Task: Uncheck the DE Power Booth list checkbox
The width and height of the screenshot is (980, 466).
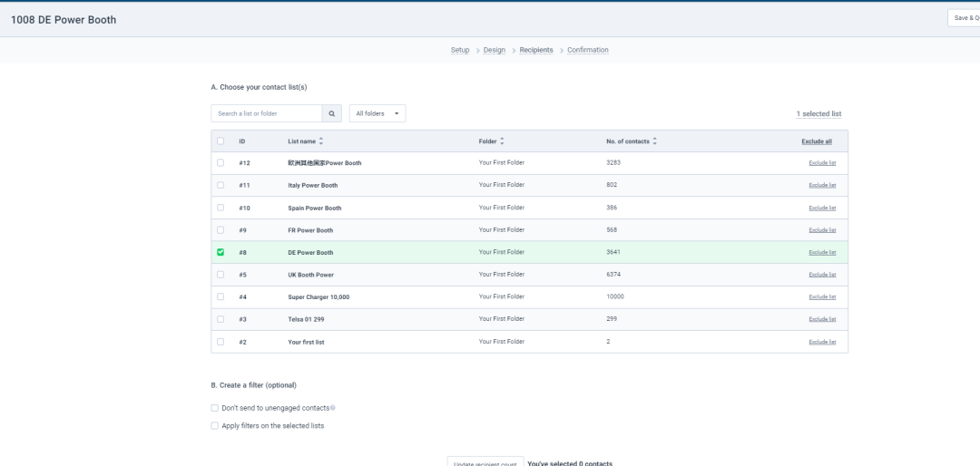Action: point(220,252)
